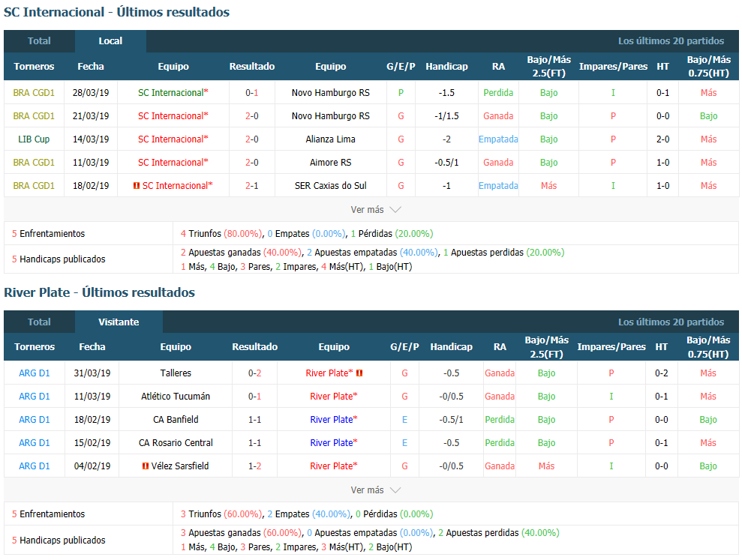Click the Aimore RS team name
Screen dimensions: 742x560
click(330, 162)
